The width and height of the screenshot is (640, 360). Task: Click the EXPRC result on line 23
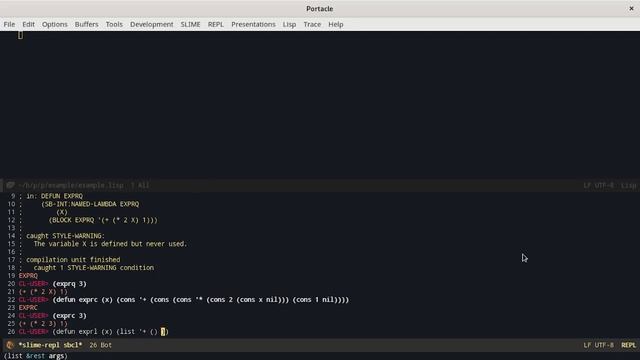28,308
